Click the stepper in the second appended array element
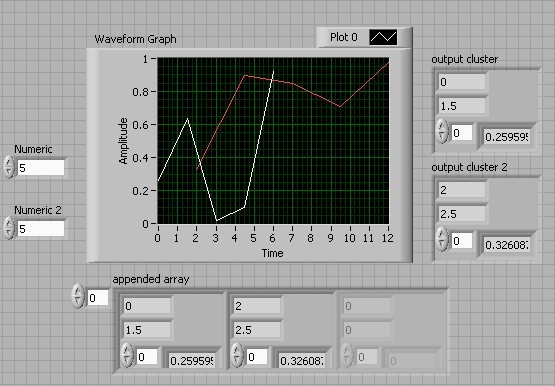555x386 pixels. pos(237,355)
